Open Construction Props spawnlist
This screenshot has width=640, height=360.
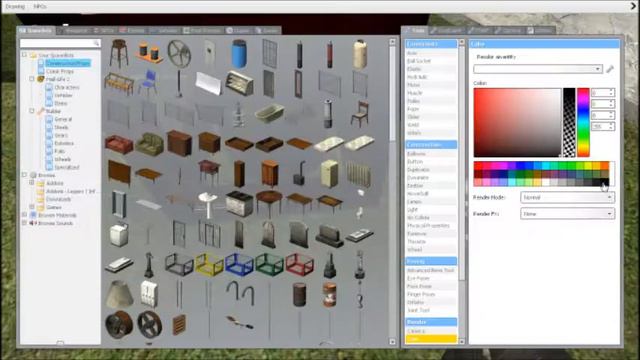point(68,63)
